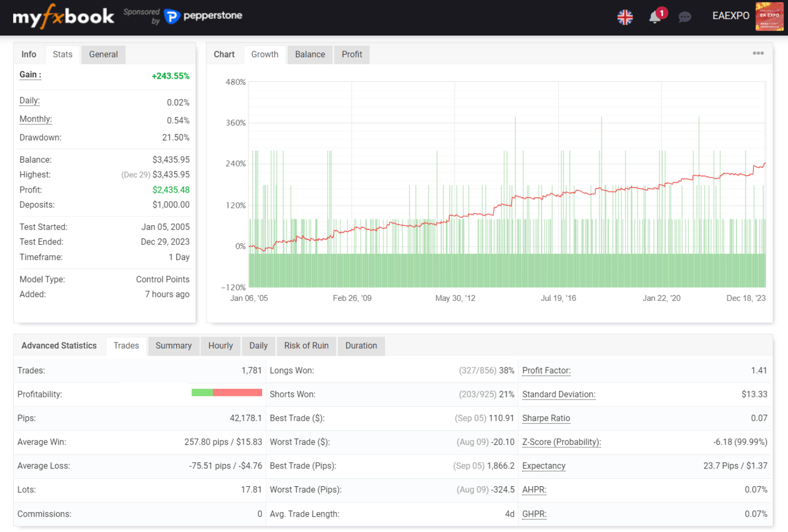Click the Expectancy label
Image resolution: width=788 pixels, height=532 pixels.
tap(544, 466)
